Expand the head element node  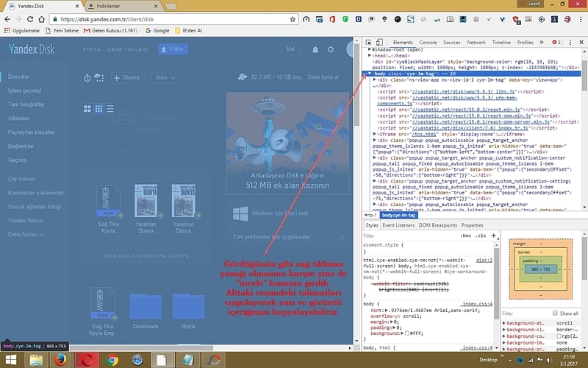370,56
